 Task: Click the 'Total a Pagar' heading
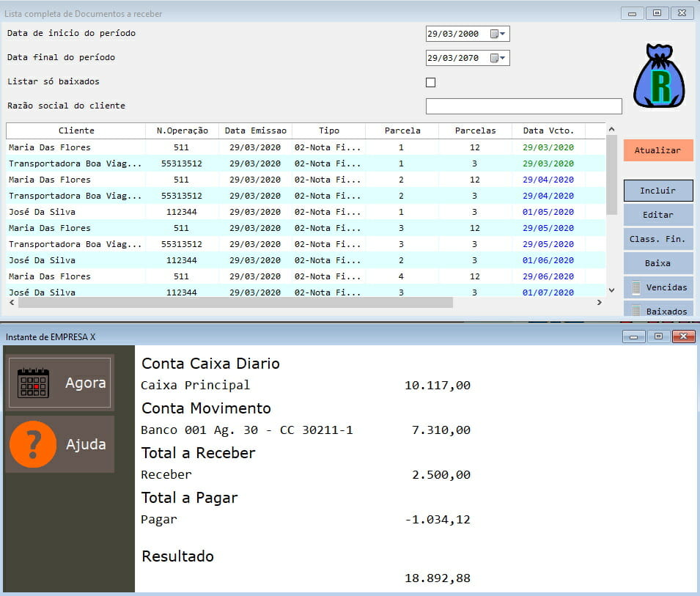pos(190,497)
